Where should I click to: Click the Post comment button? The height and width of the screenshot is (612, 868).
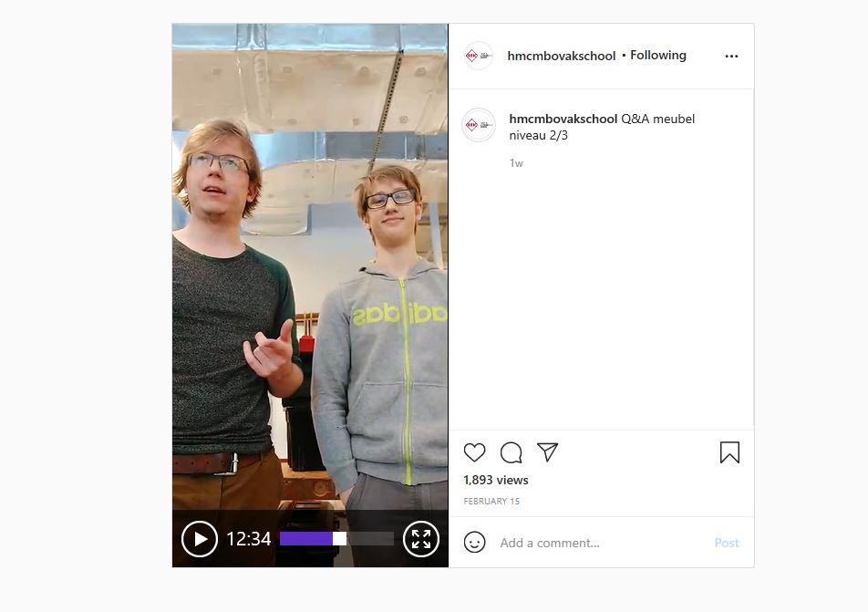(x=727, y=543)
